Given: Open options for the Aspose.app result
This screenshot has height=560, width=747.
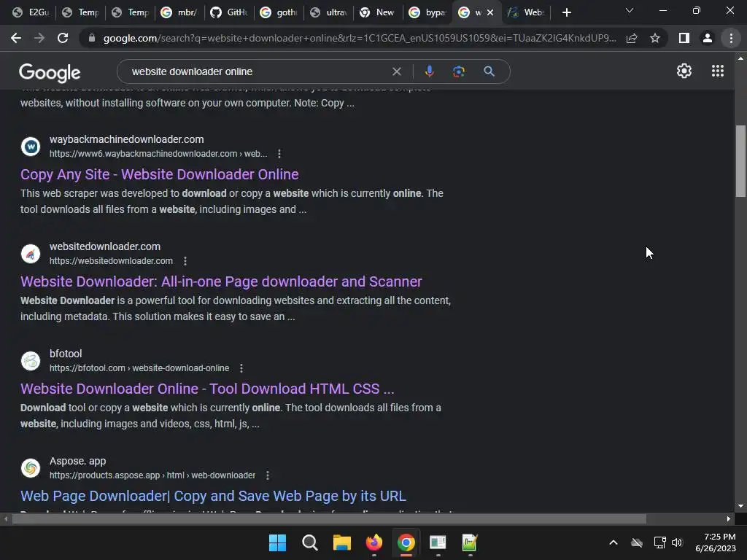Looking at the screenshot, I should pyautogui.click(x=268, y=475).
